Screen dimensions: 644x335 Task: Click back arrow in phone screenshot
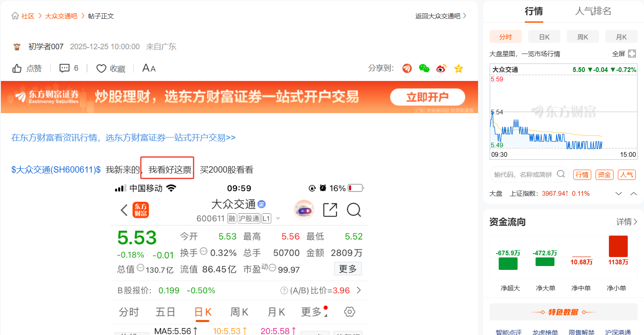(x=124, y=210)
